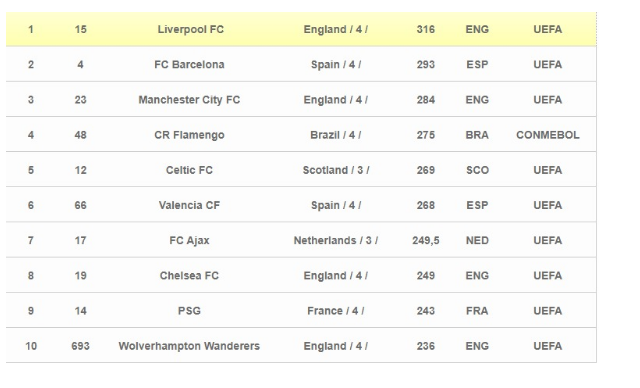
Task: Click the SCO country code
Action: [477, 170]
